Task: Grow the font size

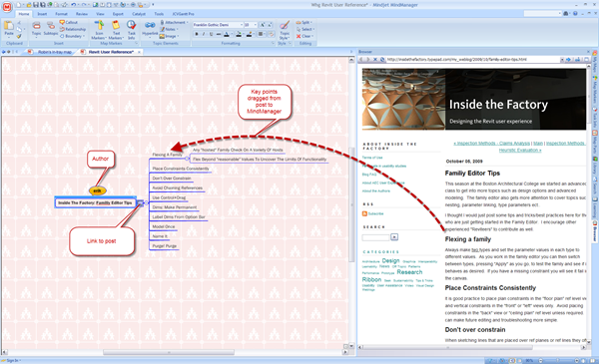Action: [263, 25]
